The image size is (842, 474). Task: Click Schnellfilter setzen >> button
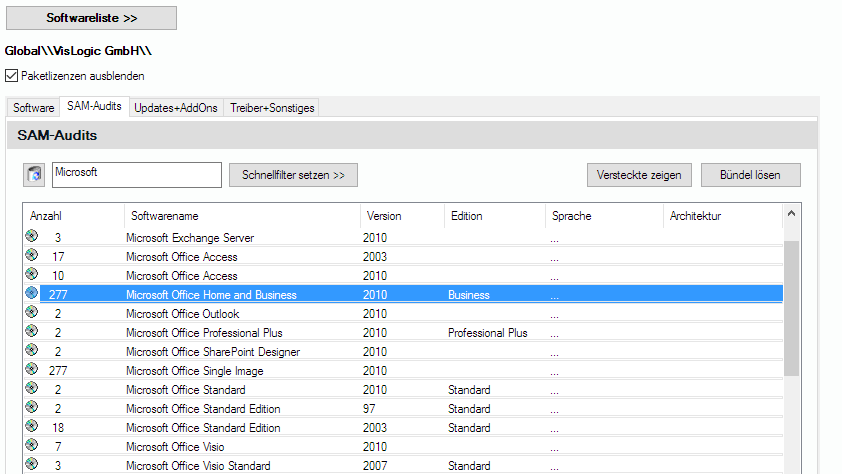click(293, 175)
